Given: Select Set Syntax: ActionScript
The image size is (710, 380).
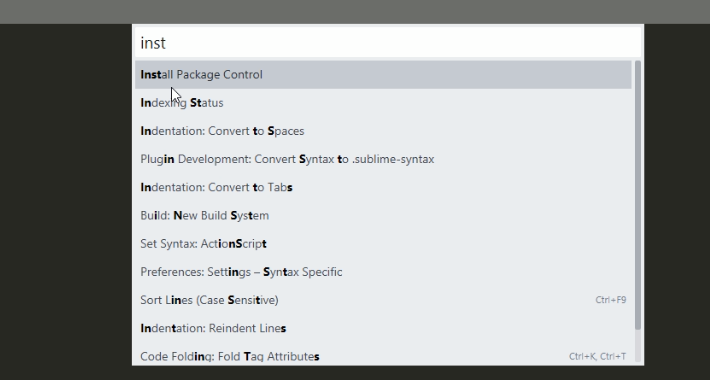Looking at the screenshot, I should pyautogui.click(x=383, y=244).
